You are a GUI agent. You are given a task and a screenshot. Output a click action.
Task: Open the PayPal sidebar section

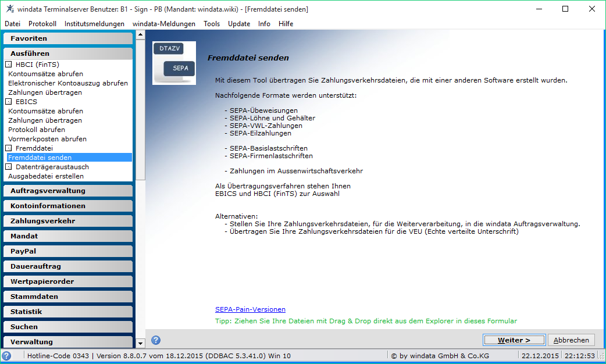(68, 251)
